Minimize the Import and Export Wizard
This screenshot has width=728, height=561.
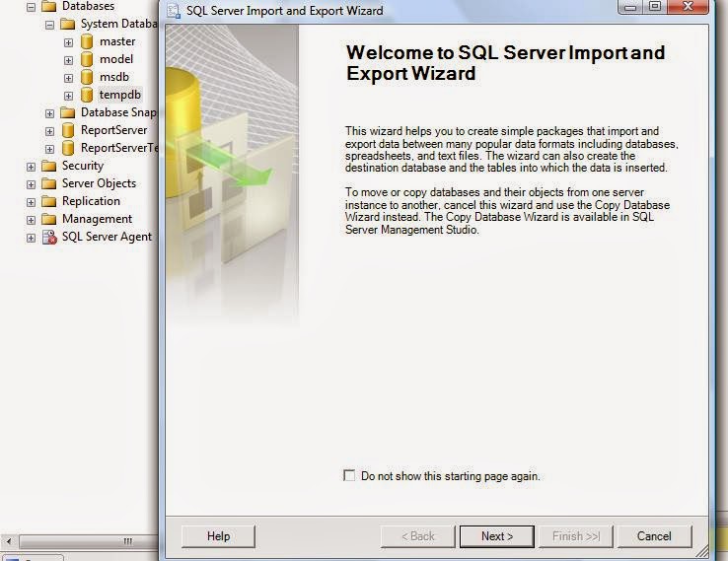point(630,7)
